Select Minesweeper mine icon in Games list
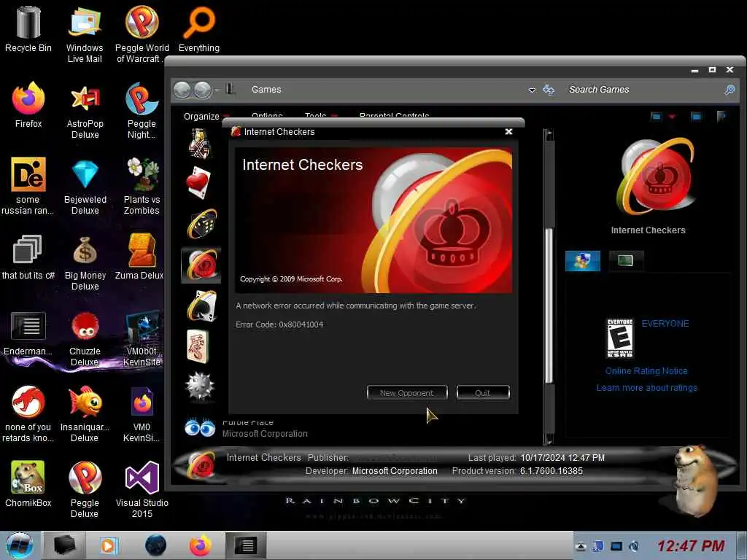Image resolution: width=747 pixels, height=560 pixels. pyautogui.click(x=200, y=386)
